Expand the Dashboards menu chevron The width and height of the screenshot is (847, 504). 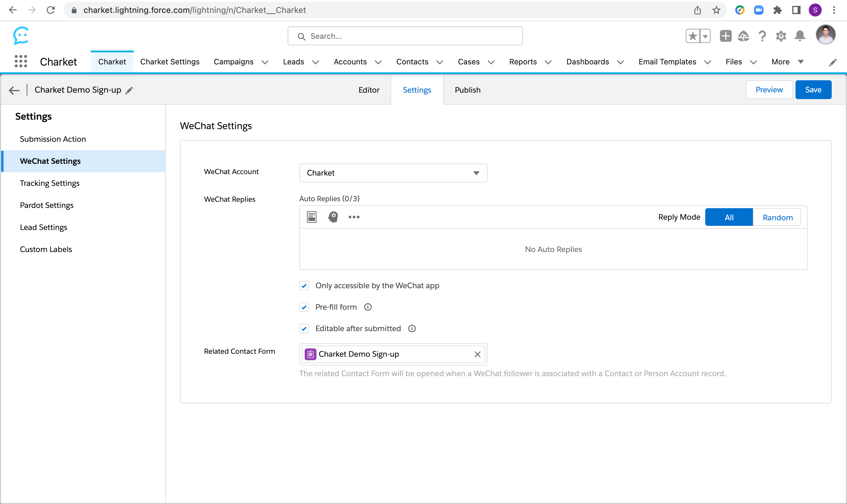click(621, 62)
